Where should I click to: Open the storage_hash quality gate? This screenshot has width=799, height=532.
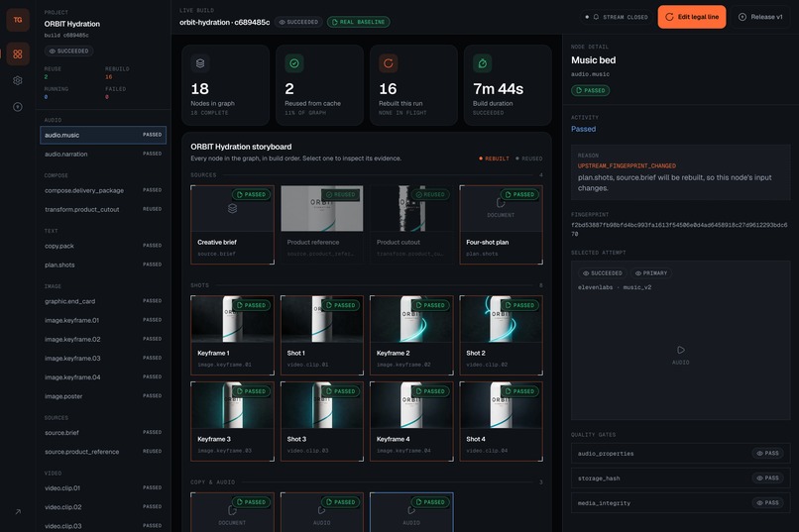(681, 479)
